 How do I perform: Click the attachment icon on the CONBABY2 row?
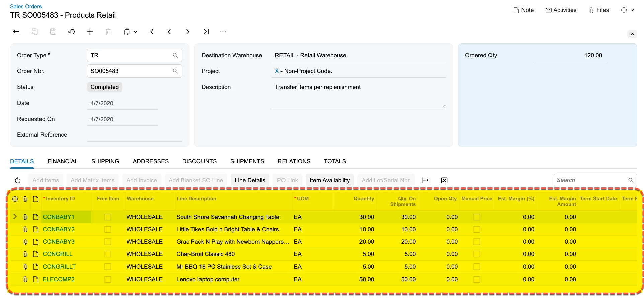pos(25,229)
